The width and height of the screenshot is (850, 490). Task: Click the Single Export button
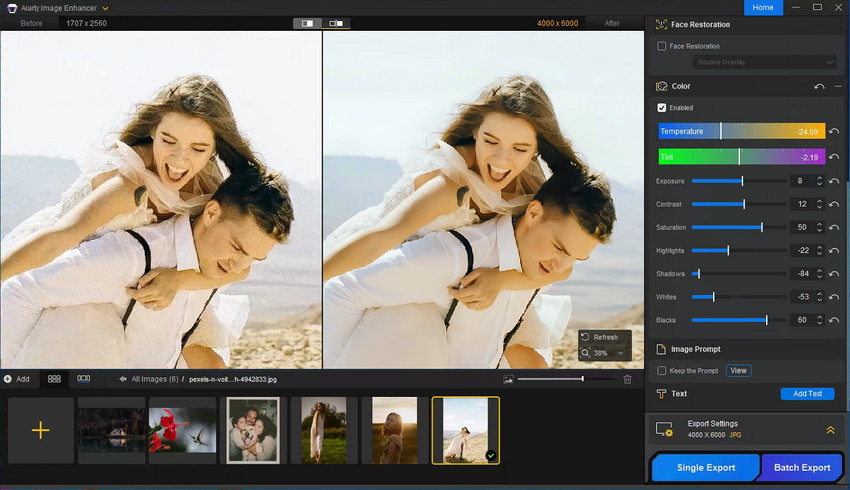pos(706,467)
